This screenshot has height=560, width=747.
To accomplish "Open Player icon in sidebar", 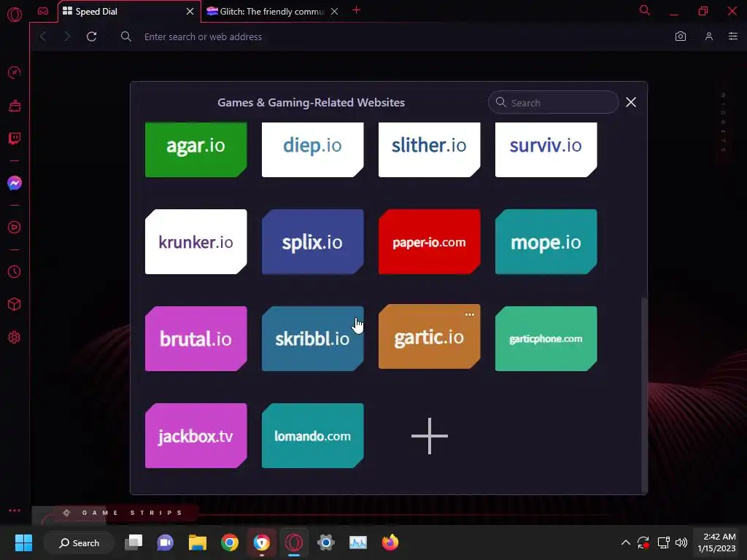I will [x=15, y=227].
